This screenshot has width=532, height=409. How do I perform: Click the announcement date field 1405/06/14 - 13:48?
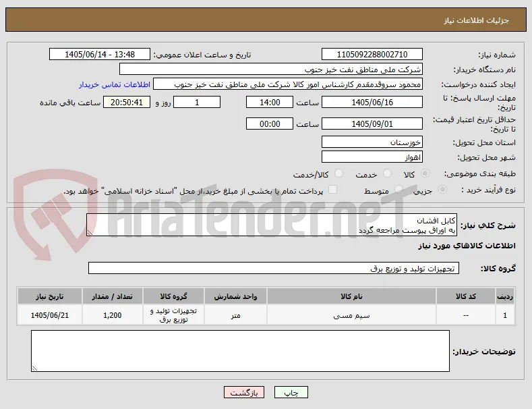[100, 55]
